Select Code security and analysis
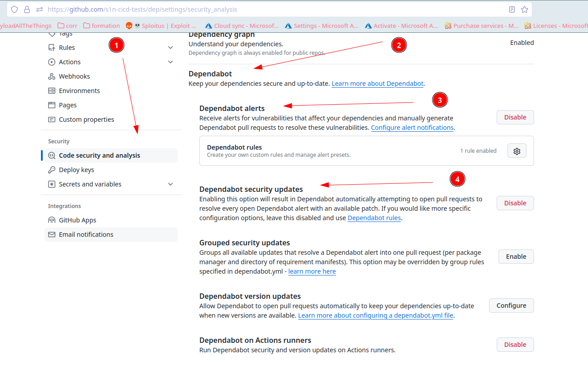The image size is (588, 368). tap(111, 155)
